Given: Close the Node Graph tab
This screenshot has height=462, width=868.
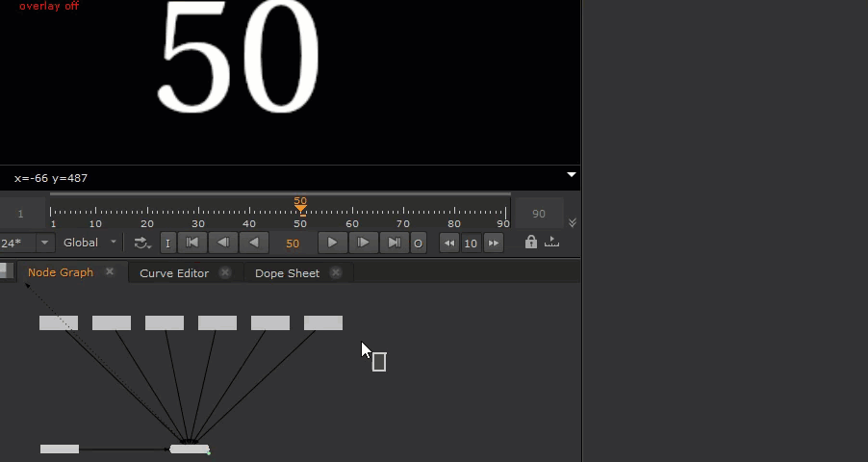Looking at the screenshot, I should (x=110, y=272).
